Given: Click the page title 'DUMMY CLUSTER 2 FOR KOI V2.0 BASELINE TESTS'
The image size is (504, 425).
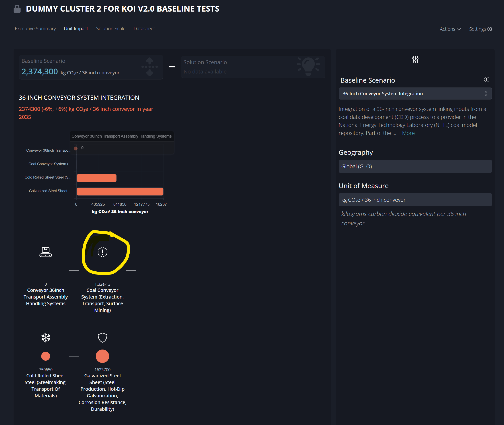Looking at the screenshot, I should tap(123, 9).
